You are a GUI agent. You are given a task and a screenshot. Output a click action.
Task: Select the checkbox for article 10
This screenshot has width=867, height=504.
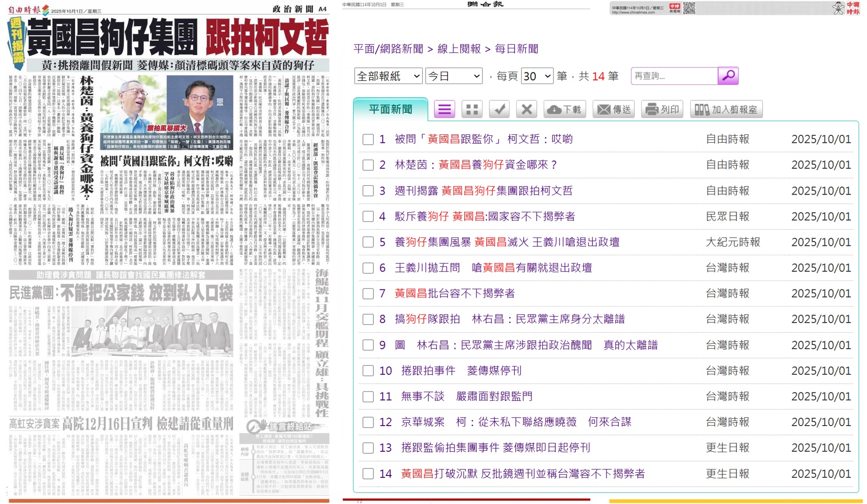(368, 371)
